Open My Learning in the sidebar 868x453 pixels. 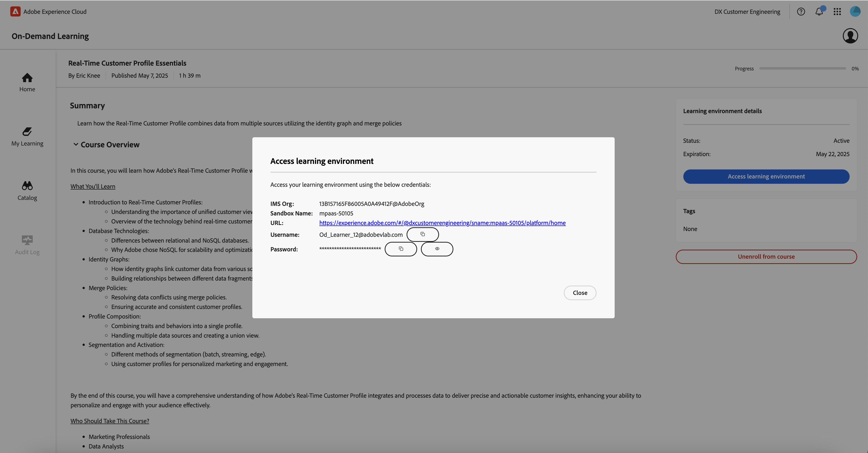27,137
